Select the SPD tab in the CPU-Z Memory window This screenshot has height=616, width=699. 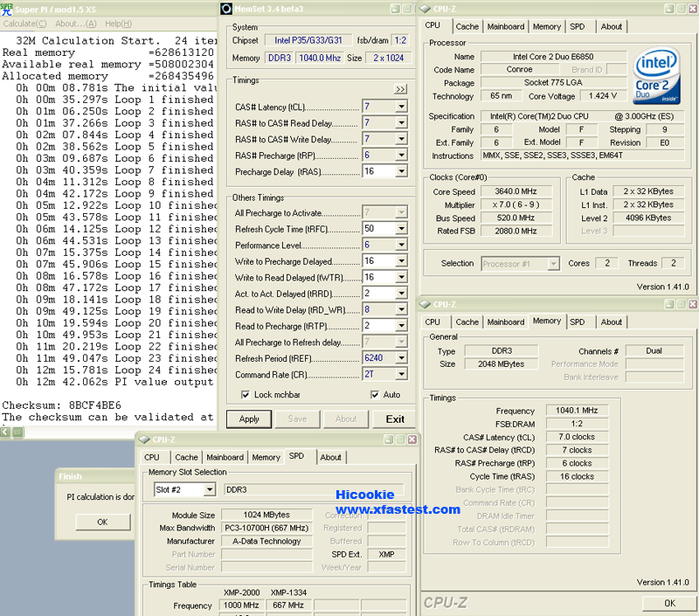pos(578,322)
